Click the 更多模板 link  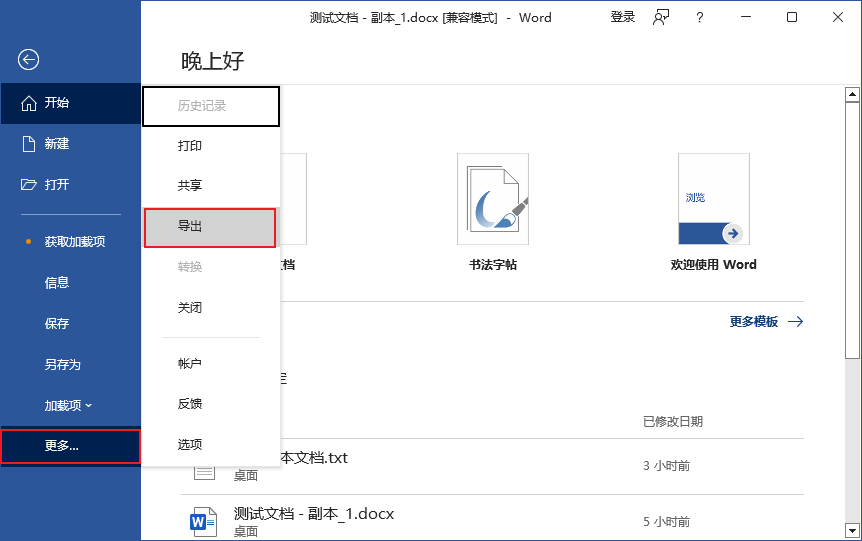tap(766, 322)
